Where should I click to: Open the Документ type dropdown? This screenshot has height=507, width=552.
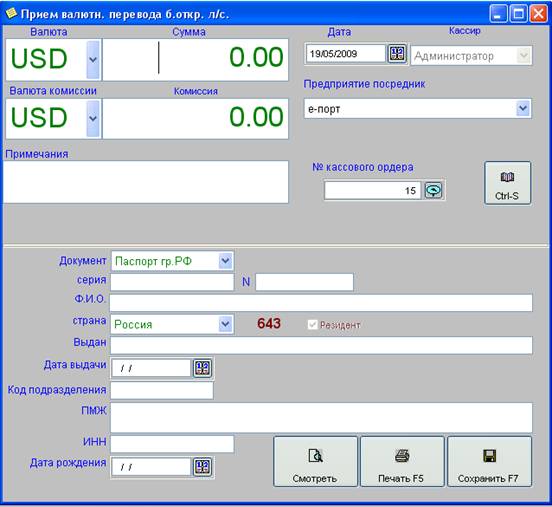point(225,261)
